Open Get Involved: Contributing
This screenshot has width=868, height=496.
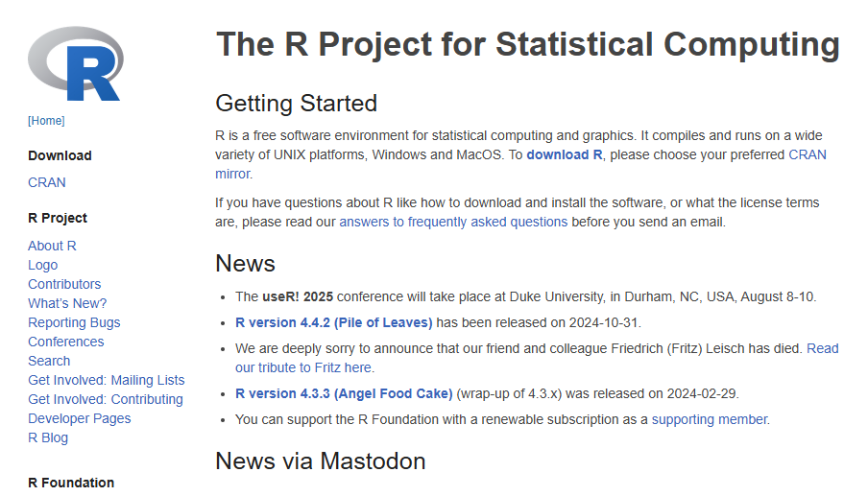pyautogui.click(x=106, y=399)
